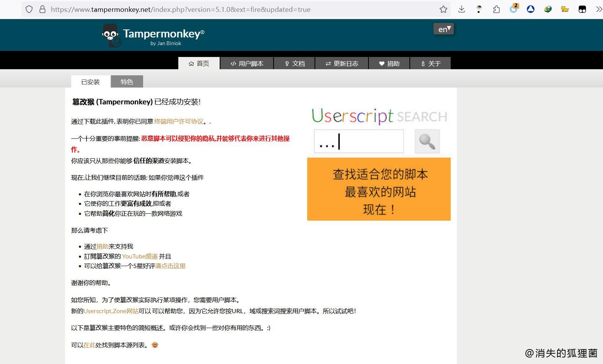Click the mushroom-shaped extension icon

(x=479, y=9)
